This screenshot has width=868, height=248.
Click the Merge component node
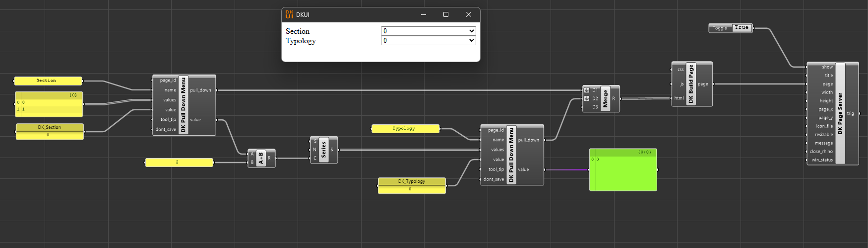pyautogui.click(x=601, y=98)
